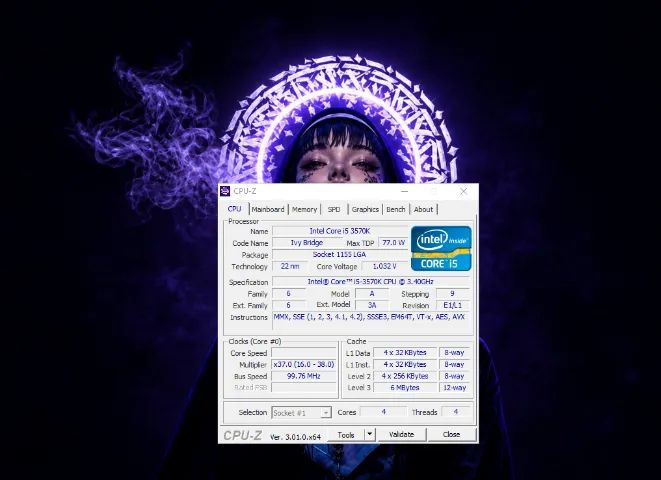
Task: Click the Tools button
Action: tap(346, 434)
